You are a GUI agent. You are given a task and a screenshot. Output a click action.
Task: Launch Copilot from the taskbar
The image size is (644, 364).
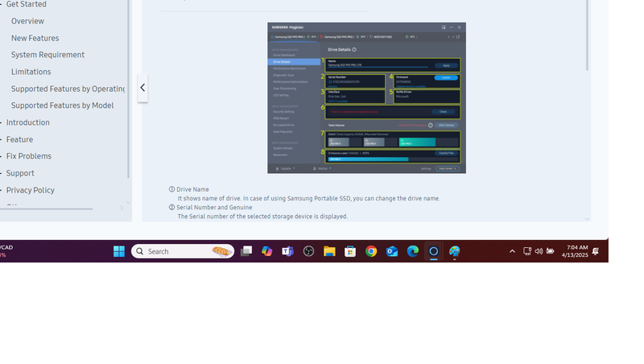click(267, 251)
